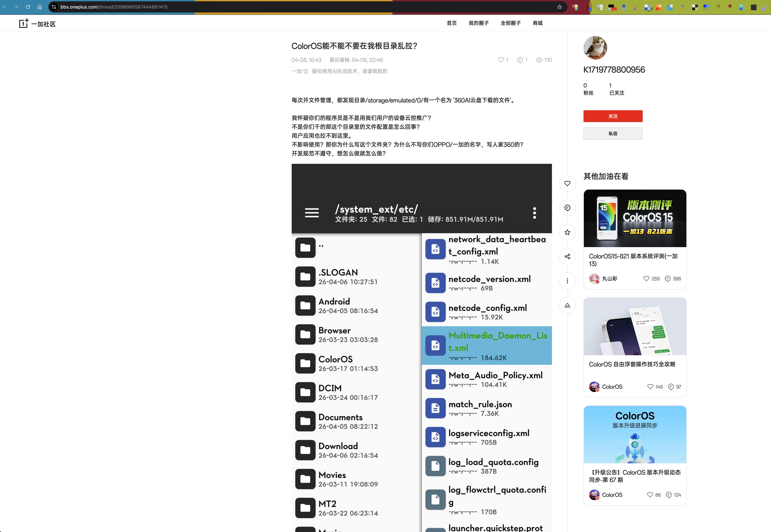
Task: Switch to 全部圈子 section
Action: [x=510, y=23]
